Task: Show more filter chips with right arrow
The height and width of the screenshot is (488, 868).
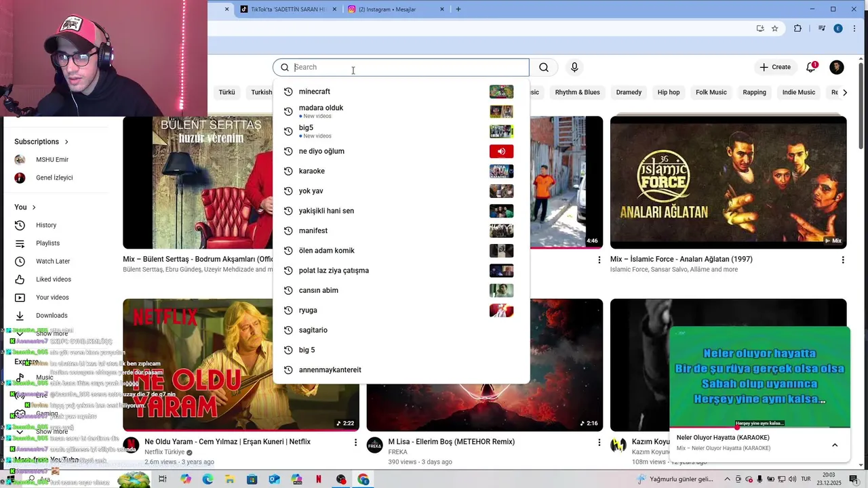Action: pyautogui.click(x=844, y=92)
